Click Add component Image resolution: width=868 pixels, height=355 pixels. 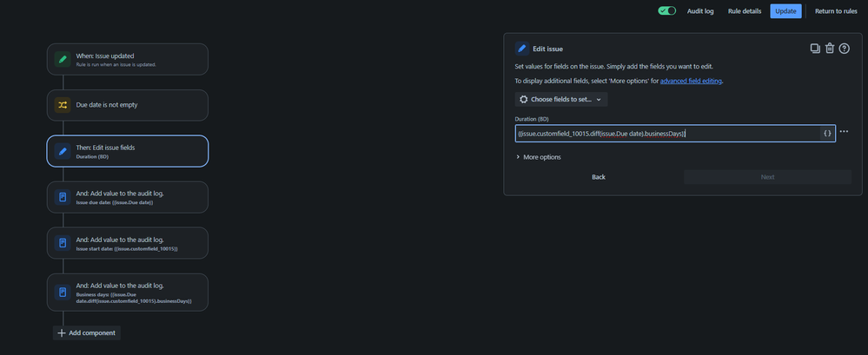[87, 333]
